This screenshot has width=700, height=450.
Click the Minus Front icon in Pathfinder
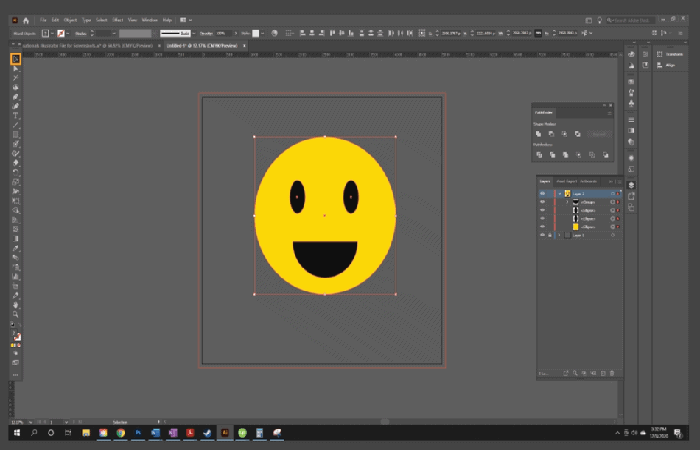click(x=551, y=134)
